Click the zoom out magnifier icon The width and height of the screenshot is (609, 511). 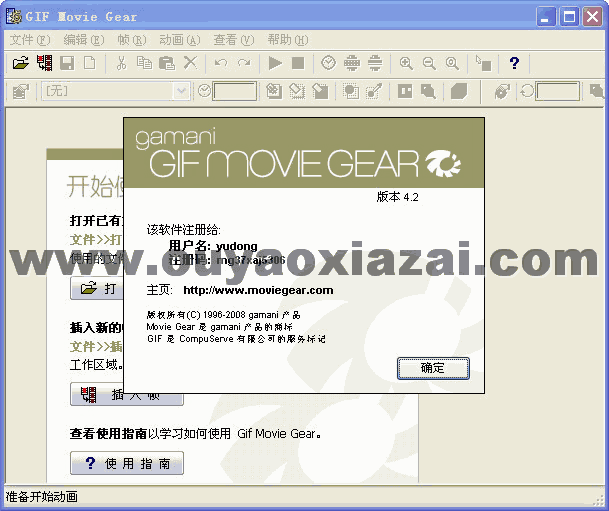pos(429,63)
